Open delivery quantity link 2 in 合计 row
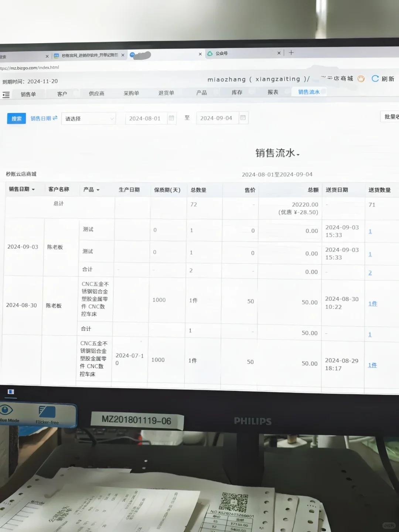Screen dimensions: 399x532 [x=370, y=273]
